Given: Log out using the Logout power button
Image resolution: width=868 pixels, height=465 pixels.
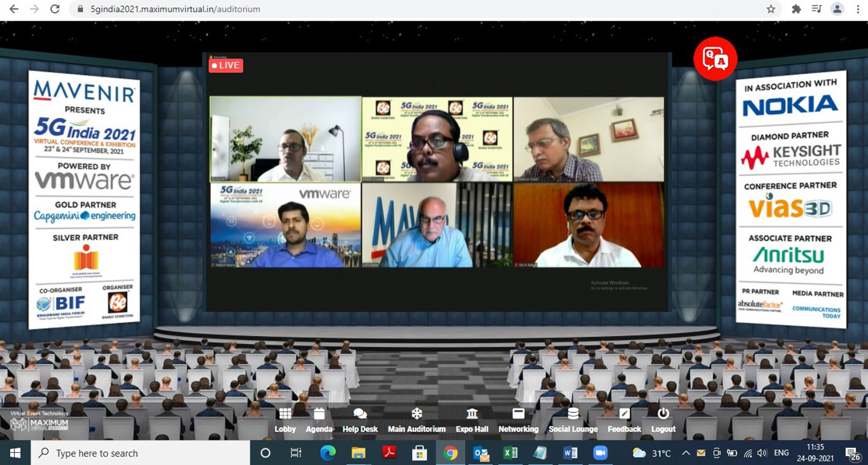Looking at the screenshot, I should [663, 420].
